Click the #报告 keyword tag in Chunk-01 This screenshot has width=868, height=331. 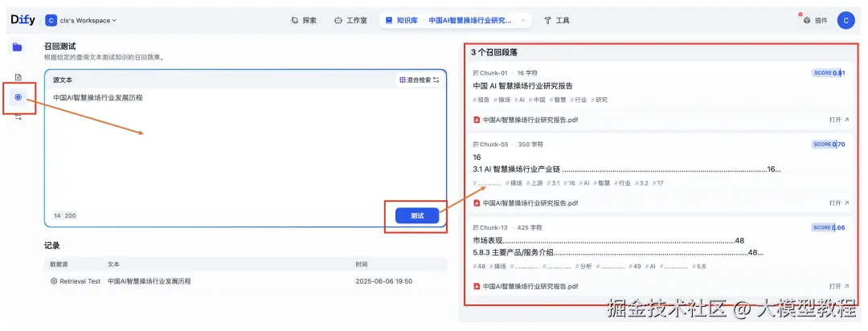click(x=481, y=100)
